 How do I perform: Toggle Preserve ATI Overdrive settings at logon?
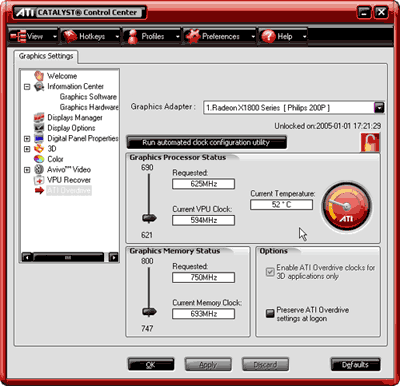[270, 314]
